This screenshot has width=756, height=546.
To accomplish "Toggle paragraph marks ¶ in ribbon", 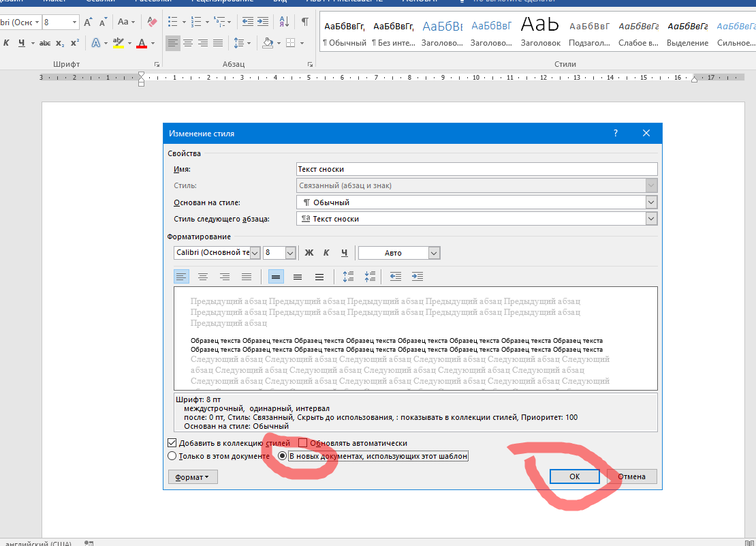I will click(x=304, y=22).
